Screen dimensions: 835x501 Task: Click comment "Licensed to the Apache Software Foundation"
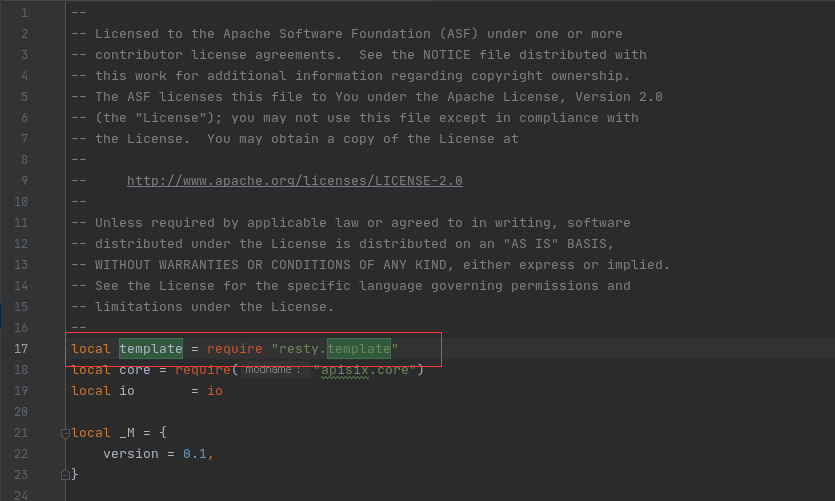coord(263,34)
